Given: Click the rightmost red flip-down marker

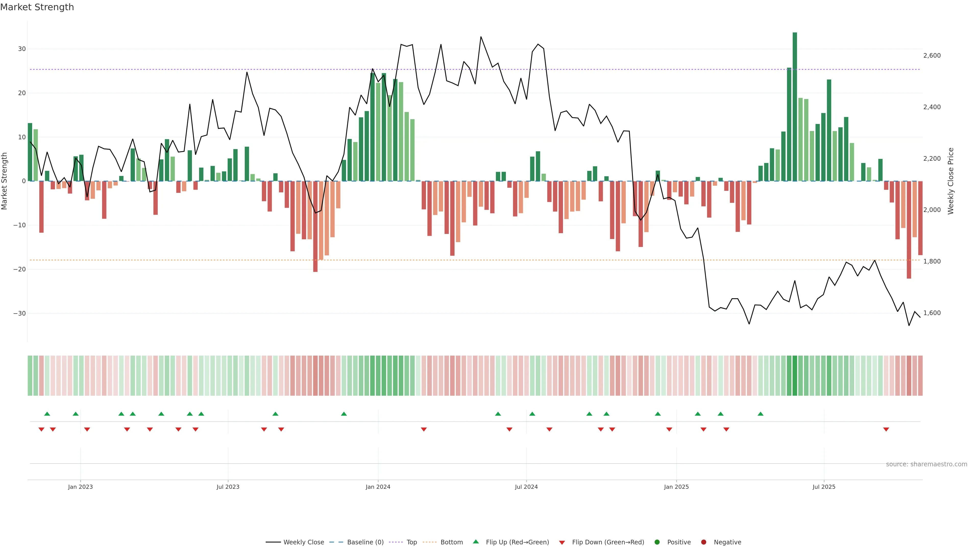Looking at the screenshot, I should coord(886,429).
